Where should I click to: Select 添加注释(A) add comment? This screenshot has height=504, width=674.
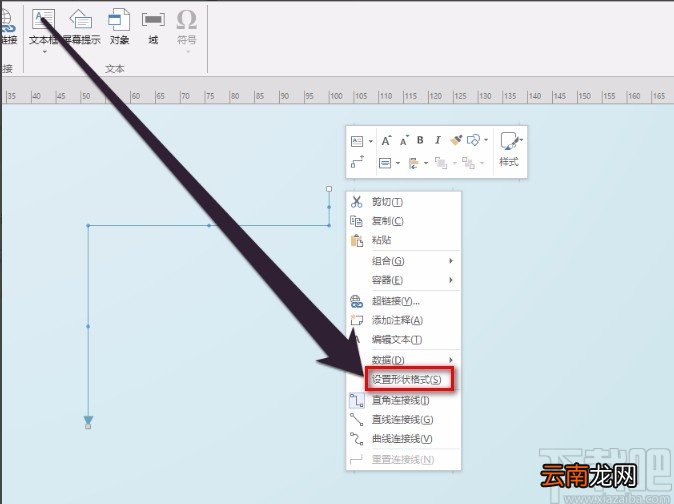[x=404, y=321]
